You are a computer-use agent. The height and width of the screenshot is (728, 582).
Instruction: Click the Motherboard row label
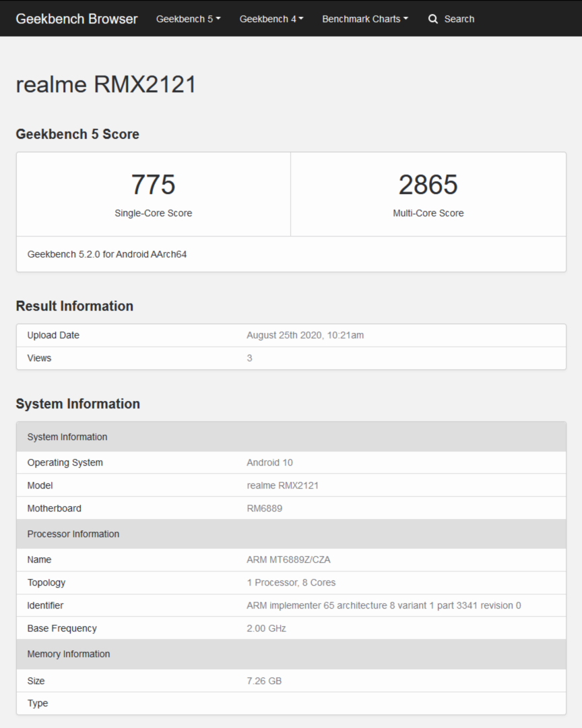(54, 508)
